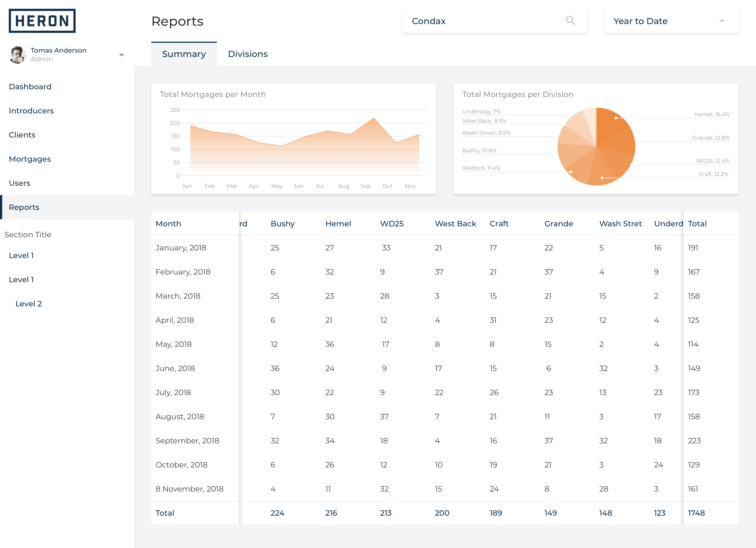Switch to the Divisions tab

[x=248, y=54]
